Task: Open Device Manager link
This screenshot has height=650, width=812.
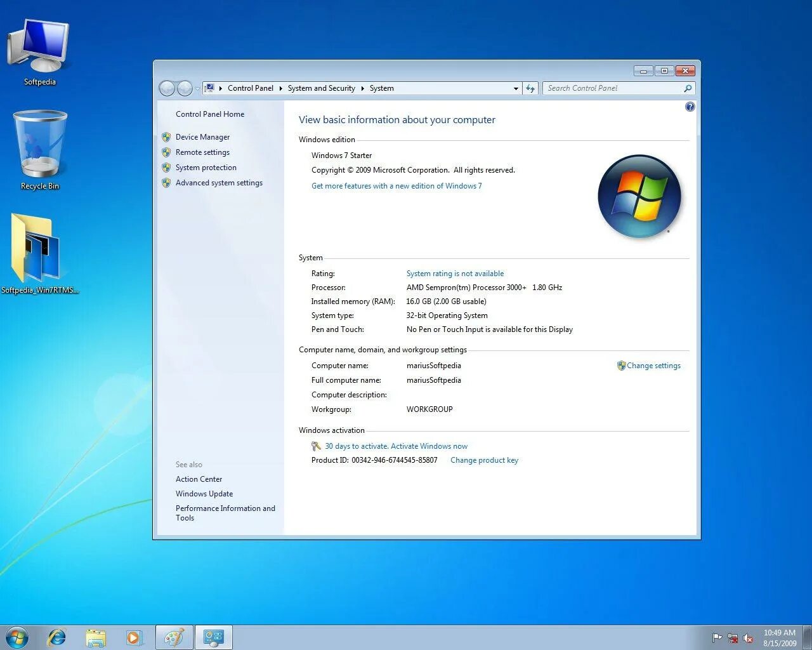Action: pos(203,137)
